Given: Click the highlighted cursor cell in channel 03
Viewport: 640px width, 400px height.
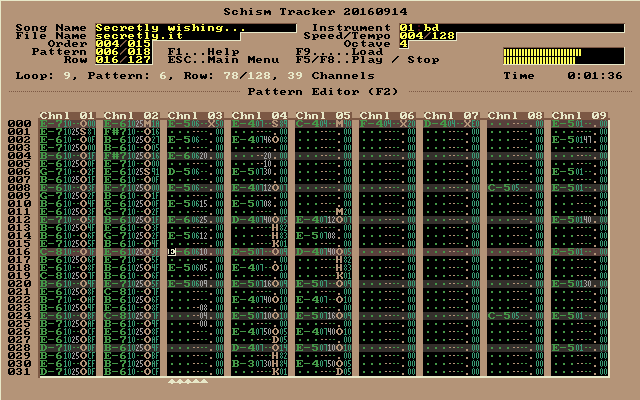Looking at the screenshot, I should [x=172, y=252].
